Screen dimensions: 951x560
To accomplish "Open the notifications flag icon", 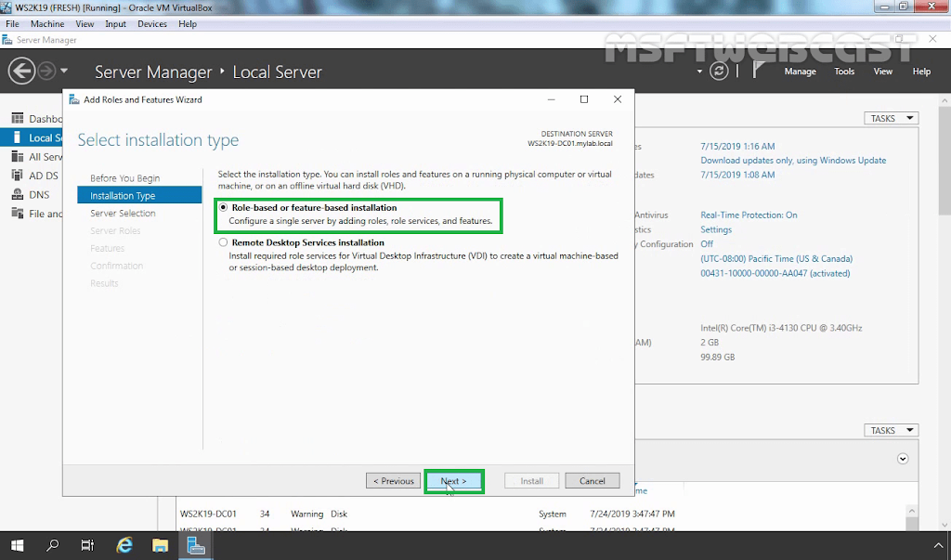I will coord(758,71).
